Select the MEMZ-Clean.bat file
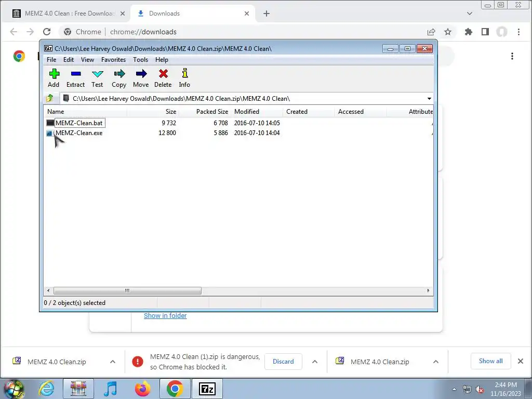 click(79, 123)
